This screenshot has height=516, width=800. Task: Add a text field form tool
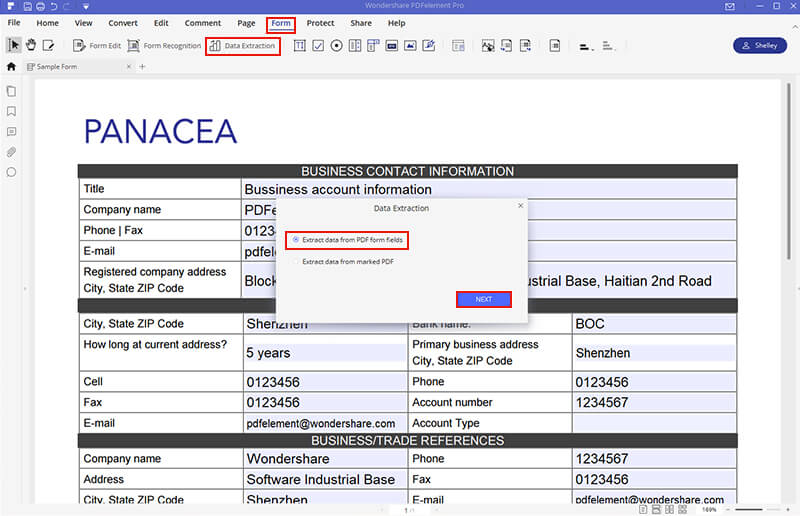299,46
